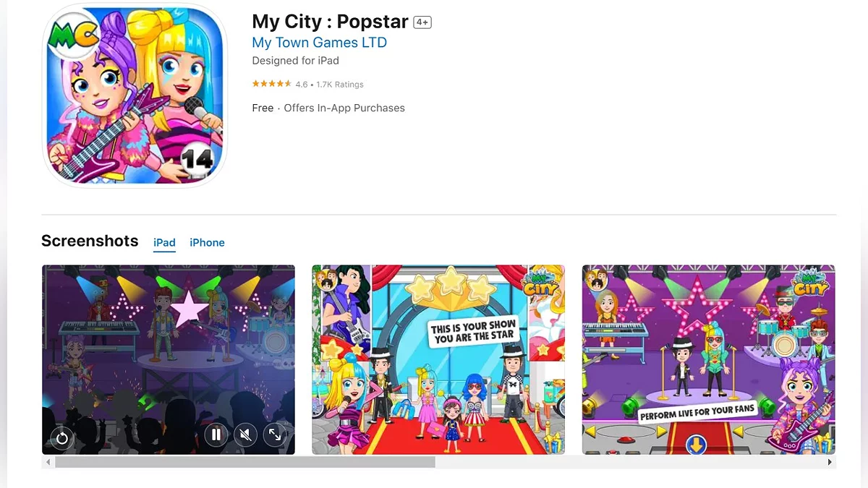
Task: Click the 14 badge on the app icon
Action: 197,158
